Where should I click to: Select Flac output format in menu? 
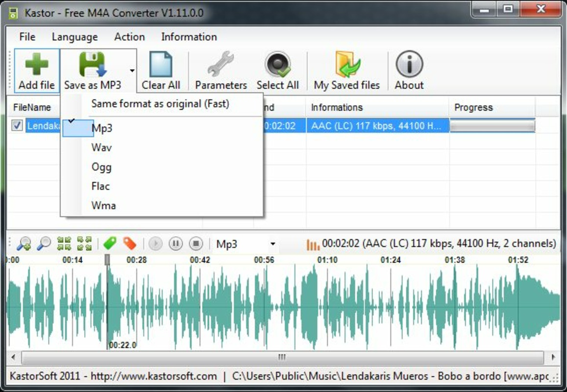point(162,186)
